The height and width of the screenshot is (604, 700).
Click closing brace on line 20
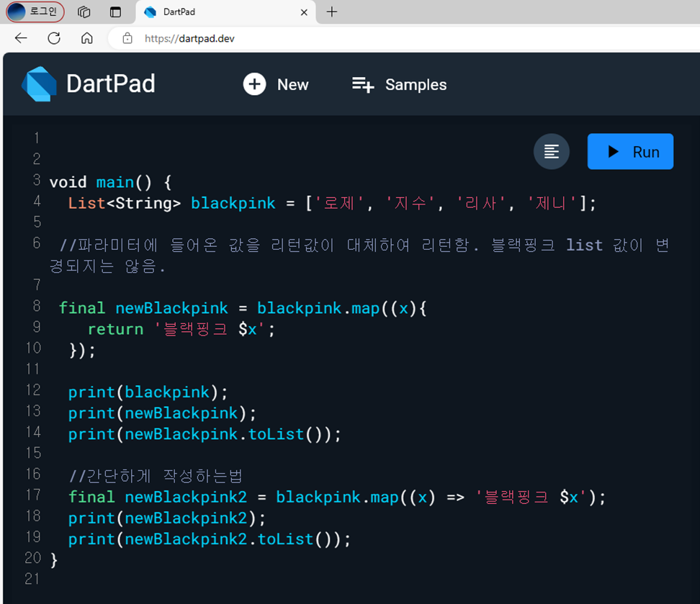pos(54,560)
